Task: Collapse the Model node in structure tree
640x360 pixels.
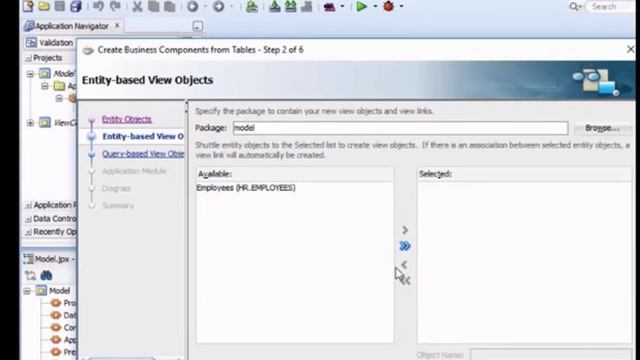Action: (x=27, y=291)
